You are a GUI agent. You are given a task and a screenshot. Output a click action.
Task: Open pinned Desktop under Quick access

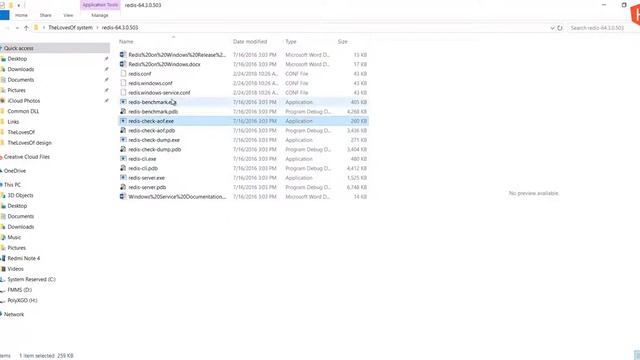click(x=17, y=59)
